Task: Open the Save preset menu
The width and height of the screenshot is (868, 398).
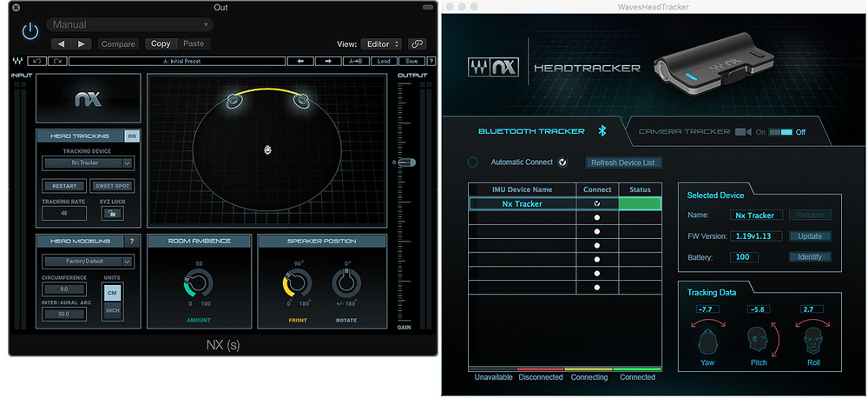Action: pos(411,61)
